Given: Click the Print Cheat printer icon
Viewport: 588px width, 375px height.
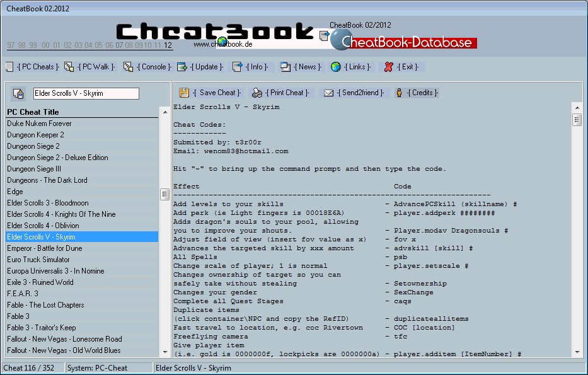Looking at the screenshot, I should 257,93.
